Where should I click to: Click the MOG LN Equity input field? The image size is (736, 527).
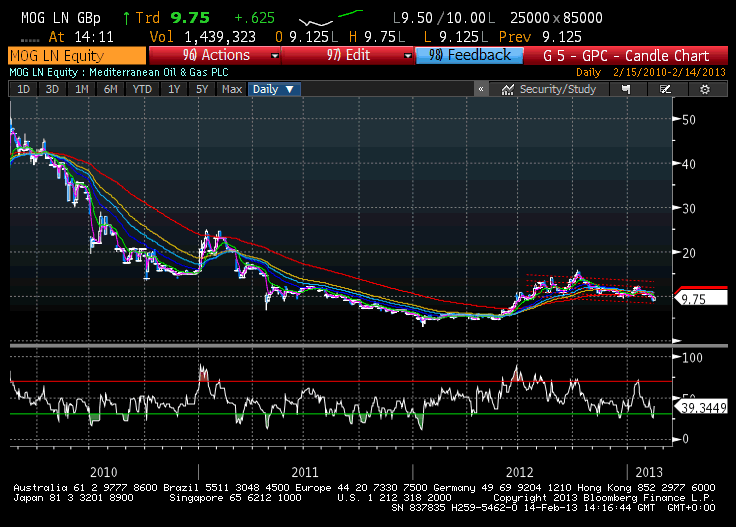tap(77, 56)
